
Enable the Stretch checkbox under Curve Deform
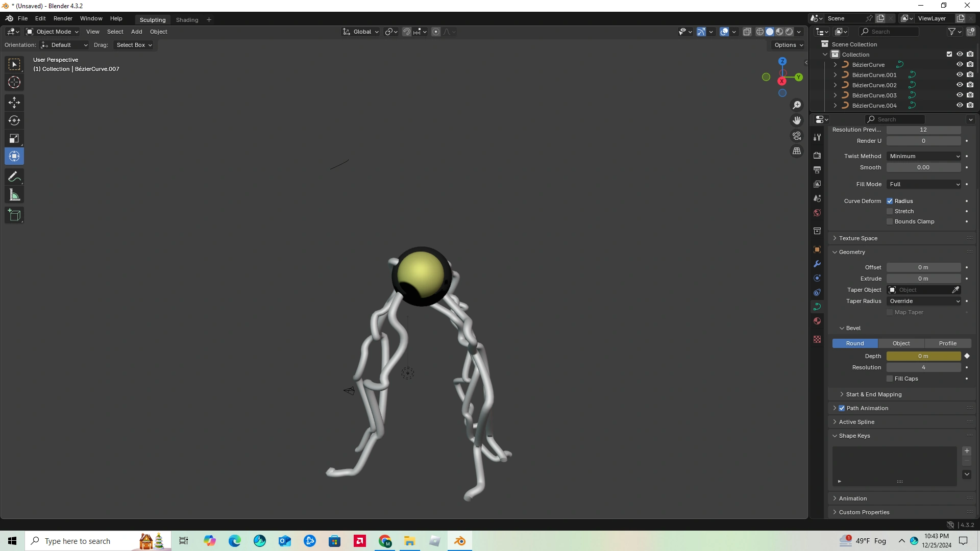pos(890,211)
